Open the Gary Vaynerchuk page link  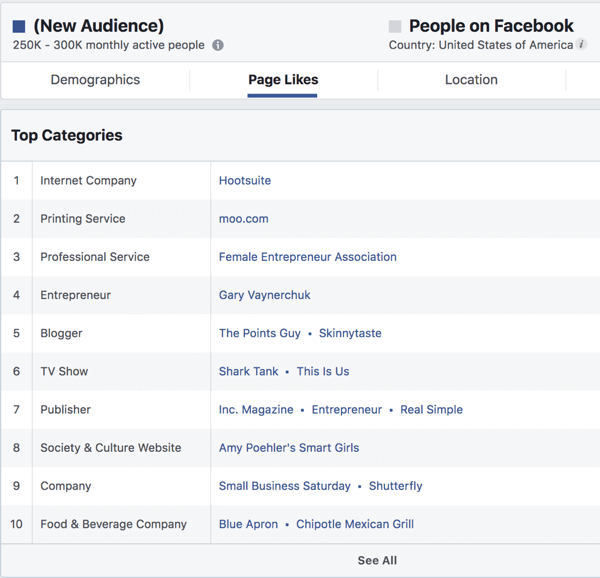(x=264, y=295)
